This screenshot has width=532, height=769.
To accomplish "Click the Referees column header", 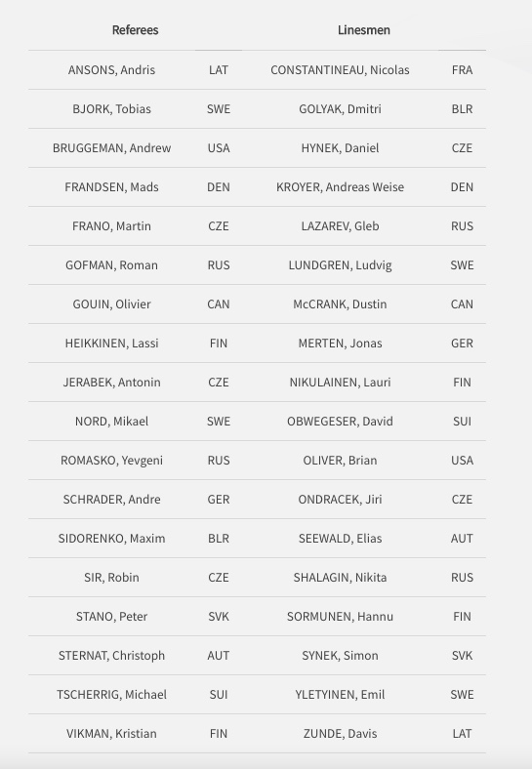I will [x=135, y=30].
